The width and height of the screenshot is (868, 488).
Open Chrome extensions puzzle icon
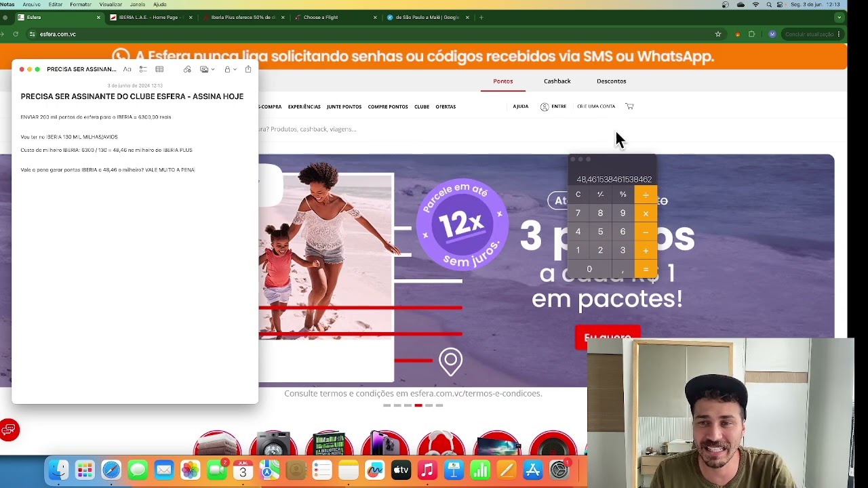[x=751, y=34]
